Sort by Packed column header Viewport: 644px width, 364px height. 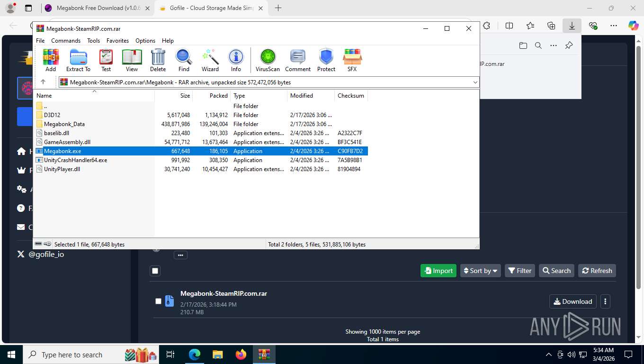coord(212,95)
